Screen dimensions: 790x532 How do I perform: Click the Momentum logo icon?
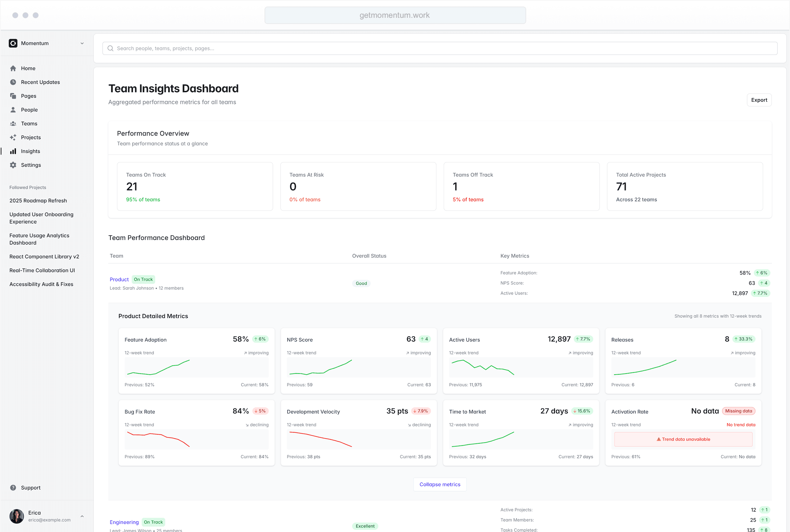click(13, 43)
